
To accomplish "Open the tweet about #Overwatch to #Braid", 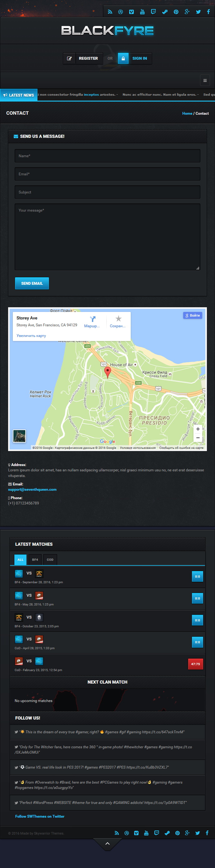I will coord(107,785).
